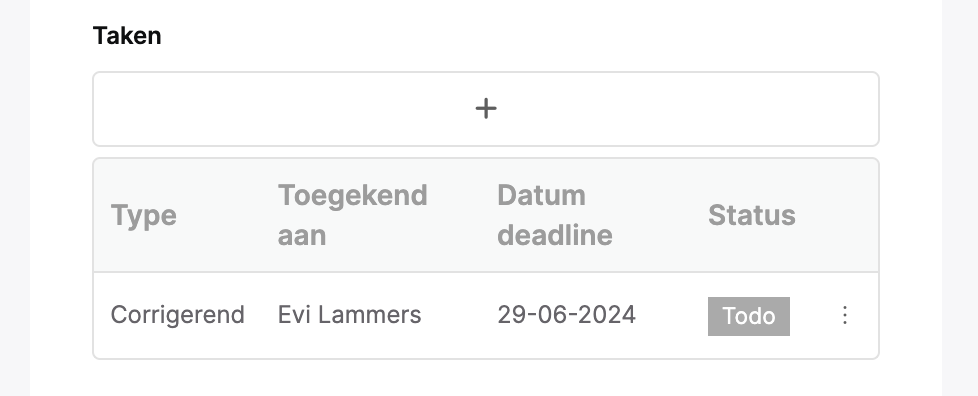The image size is (978, 396).
Task: Click the plus icon to add a task
Action: [486, 109]
